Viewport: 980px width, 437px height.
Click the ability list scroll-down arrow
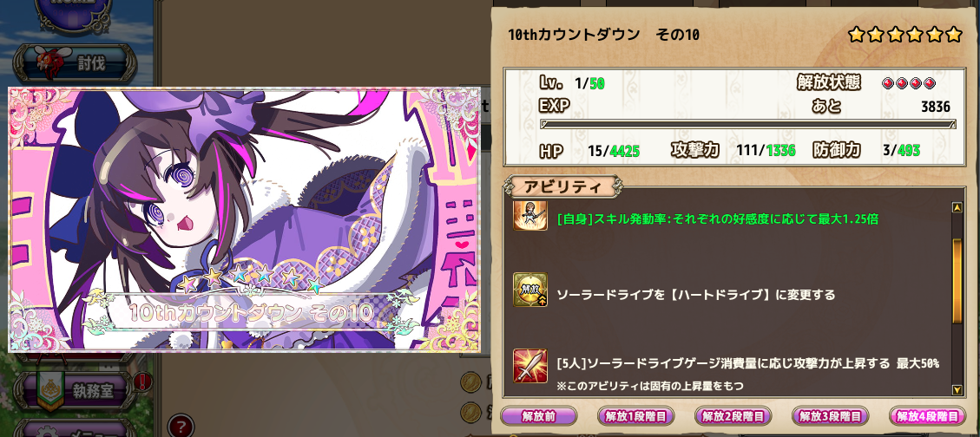pyautogui.click(x=957, y=390)
